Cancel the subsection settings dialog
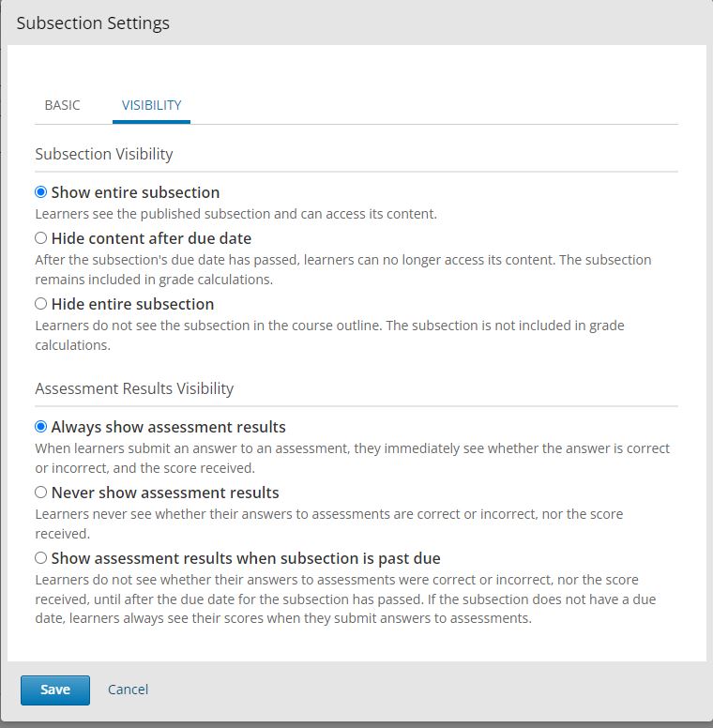 129,690
